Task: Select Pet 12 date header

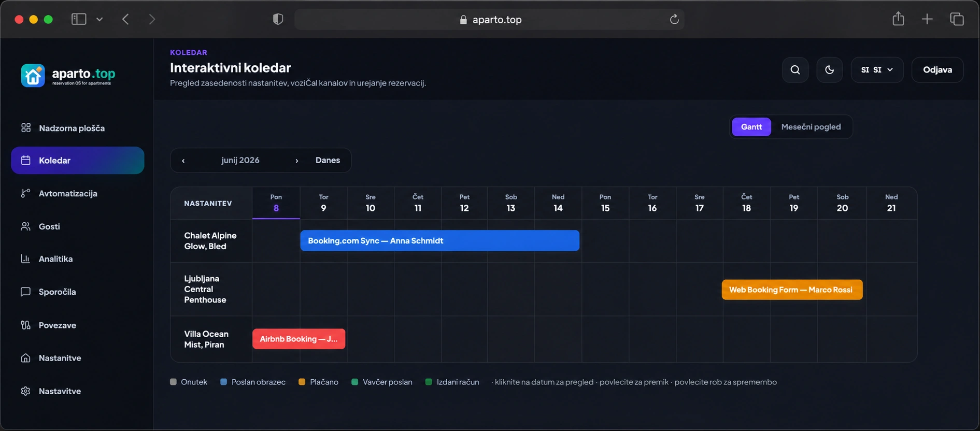Action: click(x=464, y=203)
